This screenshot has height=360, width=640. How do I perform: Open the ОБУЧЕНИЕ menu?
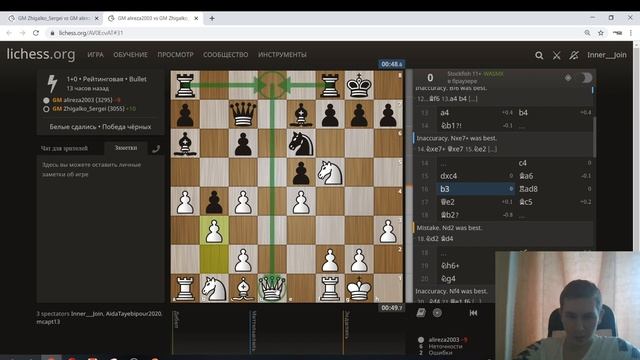coord(130,55)
